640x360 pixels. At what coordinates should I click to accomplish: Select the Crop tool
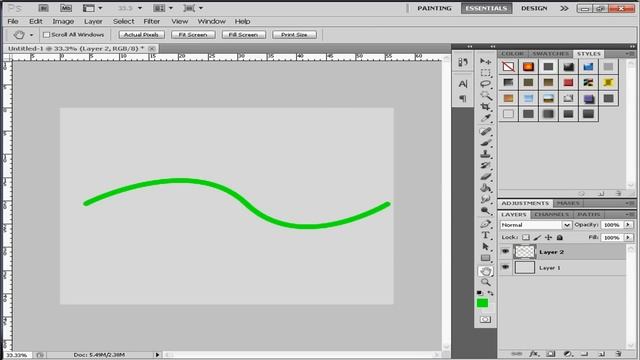(485, 107)
